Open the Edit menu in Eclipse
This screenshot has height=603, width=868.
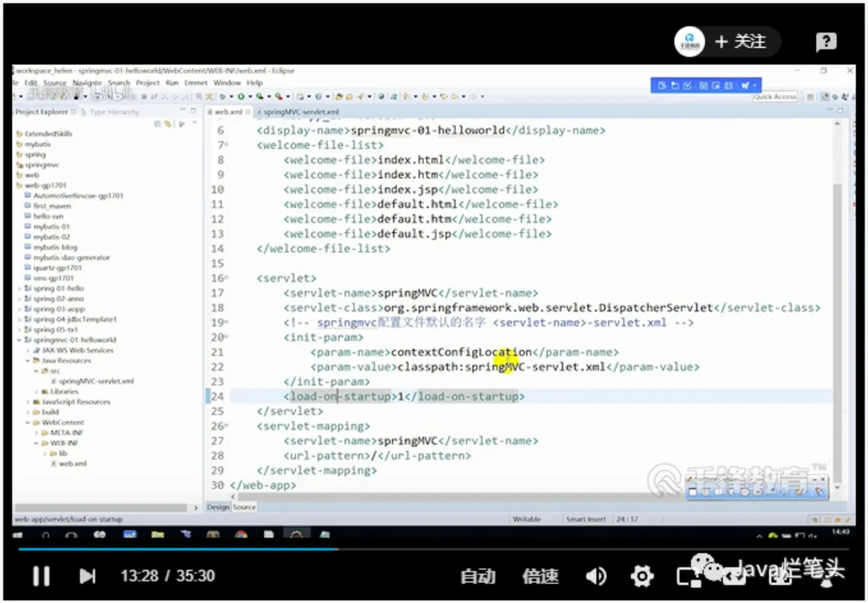[x=31, y=82]
